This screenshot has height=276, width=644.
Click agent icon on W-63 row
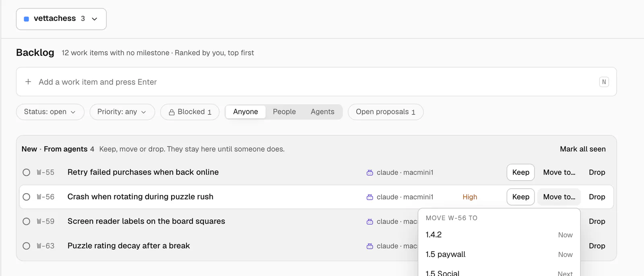[x=370, y=246]
